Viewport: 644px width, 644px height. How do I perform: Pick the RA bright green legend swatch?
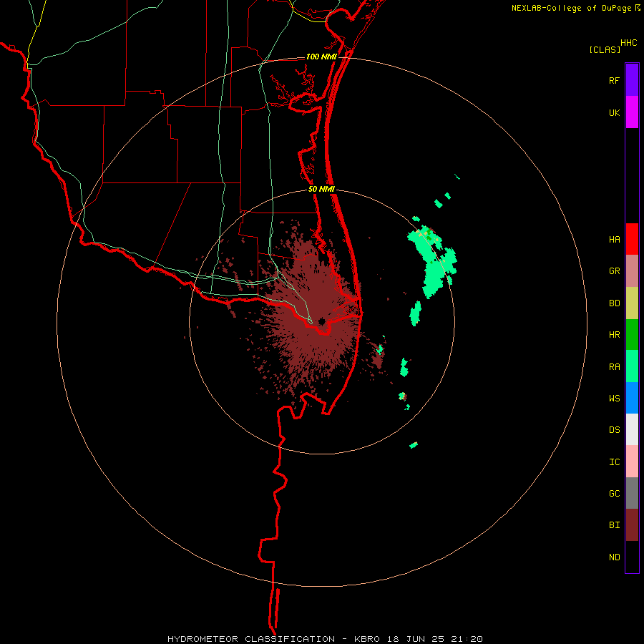[x=632, y=366]
